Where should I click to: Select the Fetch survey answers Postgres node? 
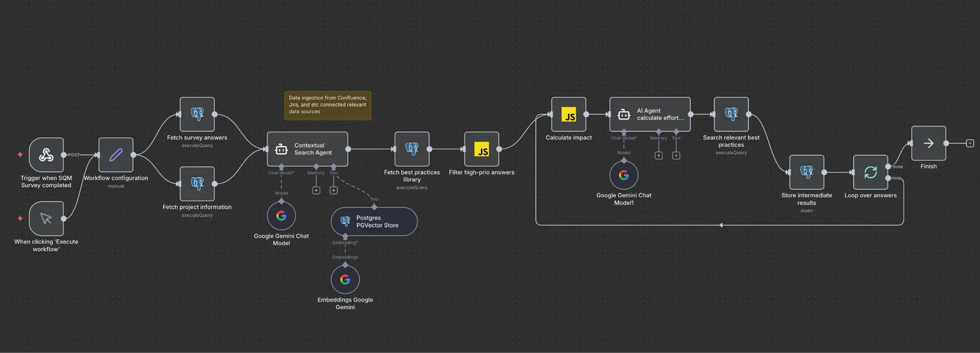tap(197, 114)
